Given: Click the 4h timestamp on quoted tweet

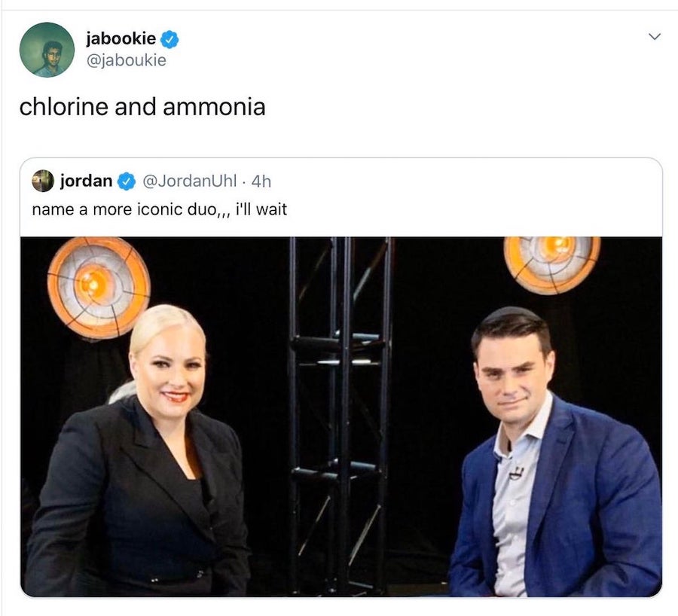Looking at the screenshot, I should (261, 181).
